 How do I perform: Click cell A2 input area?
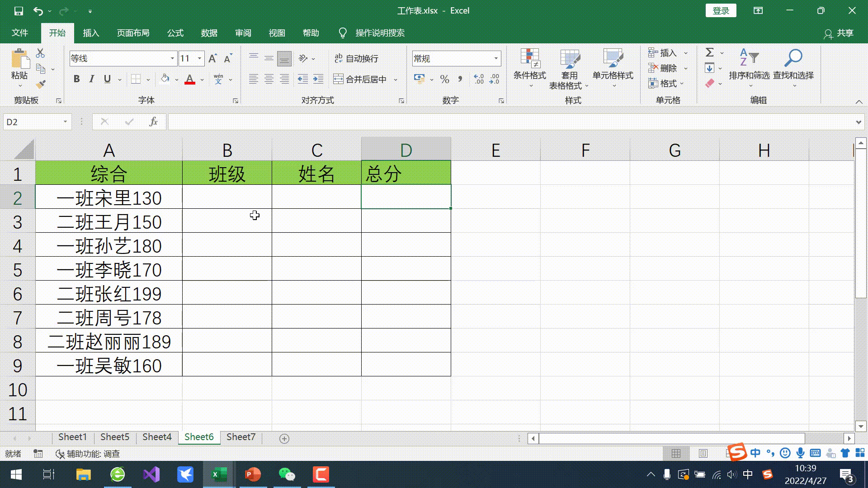pyautogui.click(x=109, y=198)
